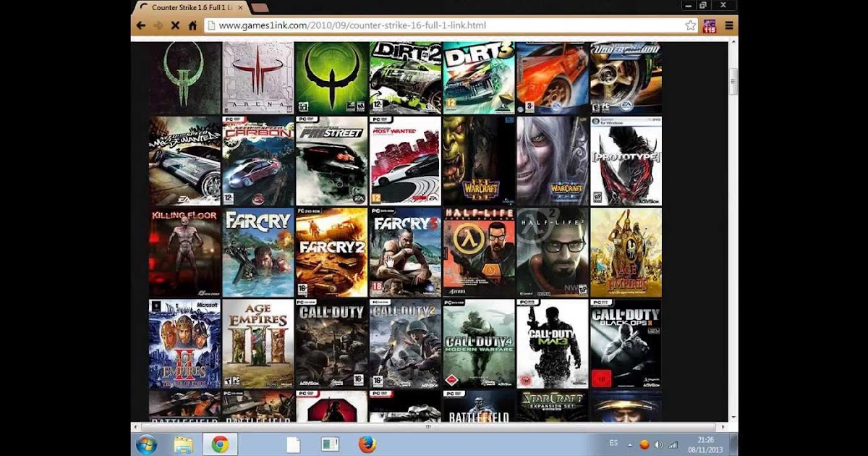Open the Need for Speed ProStreet cover
868x456 pixels.
pos(332,161)
